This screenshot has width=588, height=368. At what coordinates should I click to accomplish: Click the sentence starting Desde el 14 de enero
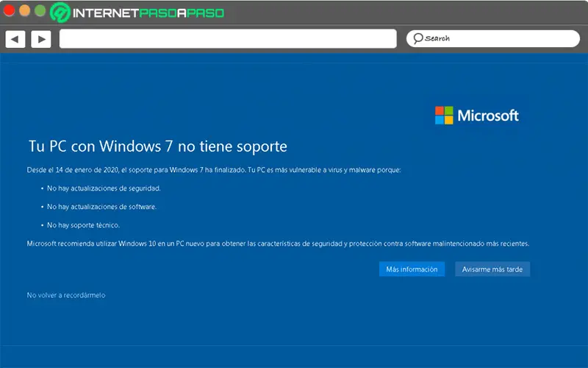point(214,170)
